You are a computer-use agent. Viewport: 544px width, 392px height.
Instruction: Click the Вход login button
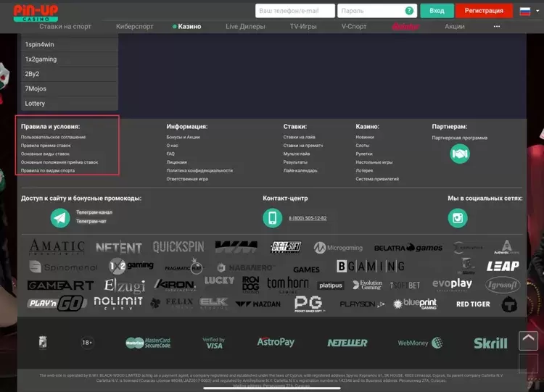pyautogui.click(x=437, y=11)
